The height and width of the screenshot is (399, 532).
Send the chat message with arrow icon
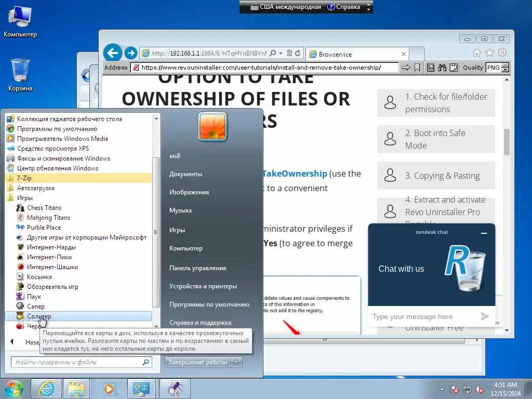click(485, 316)
